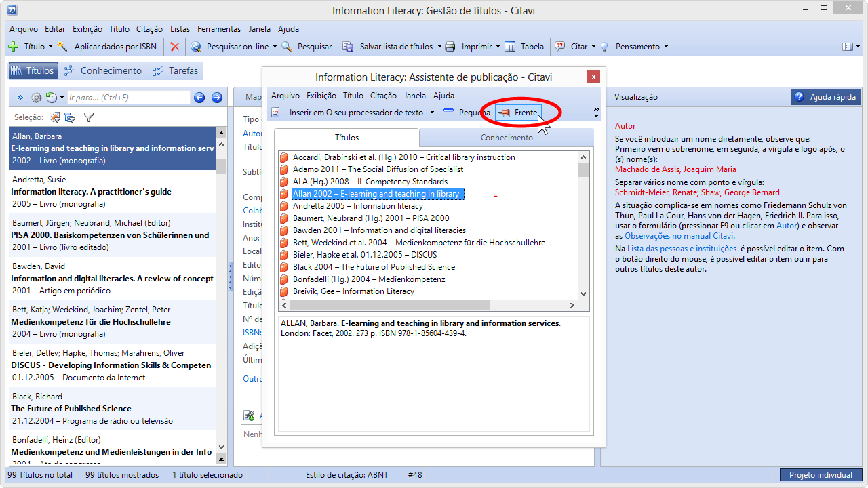This screenshot has height=488, width=868.
Task: Click the Inserir em processador de texto icon
Action: pyautogui.click(x=276, y=113)
